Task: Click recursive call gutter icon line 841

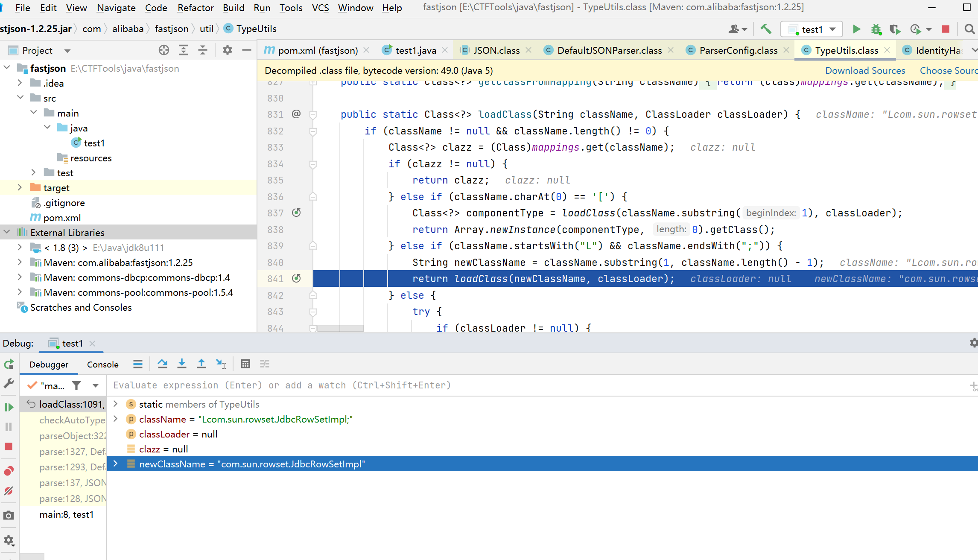Action: 296,278
